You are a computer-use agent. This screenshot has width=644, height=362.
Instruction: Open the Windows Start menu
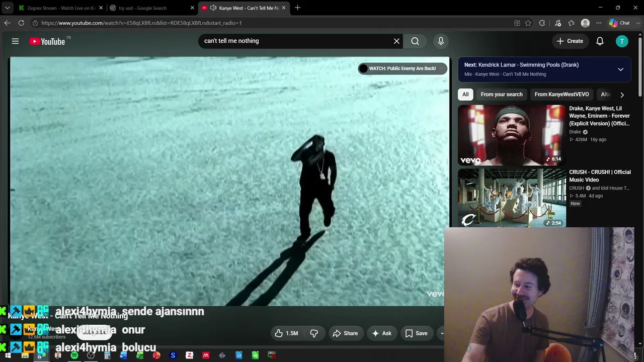coord(8,355)
